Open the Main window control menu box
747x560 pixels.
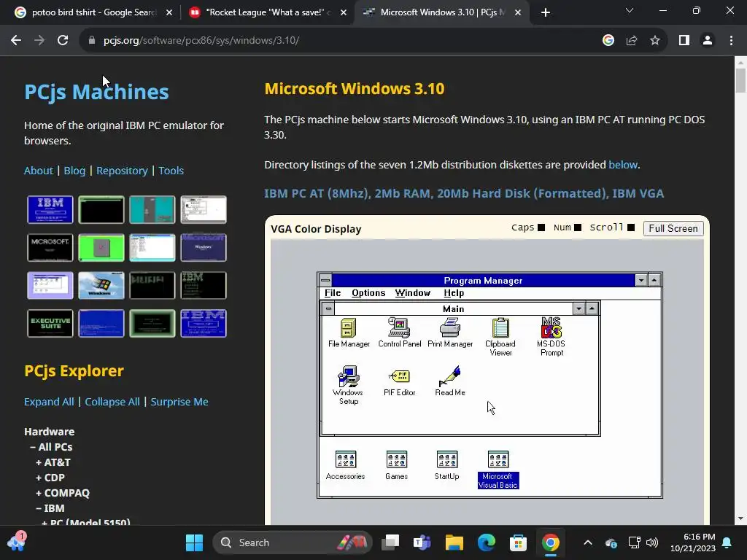(x=328, y=308)
